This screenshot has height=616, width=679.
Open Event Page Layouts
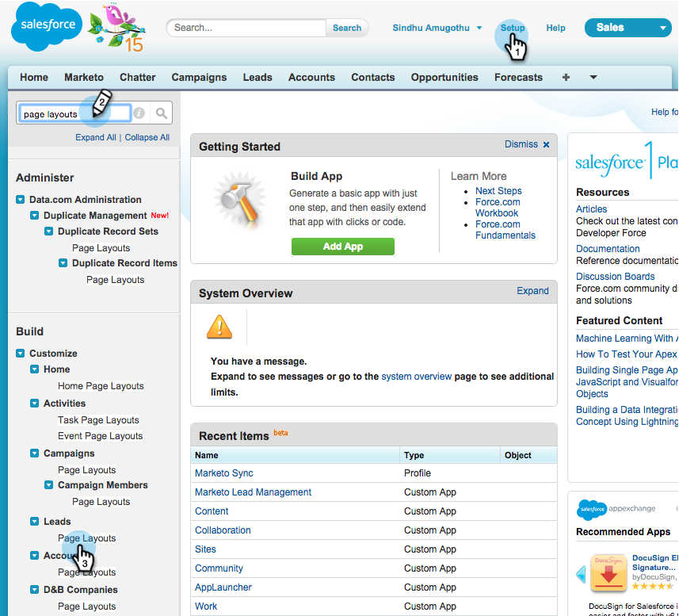(x=100, y=436)
